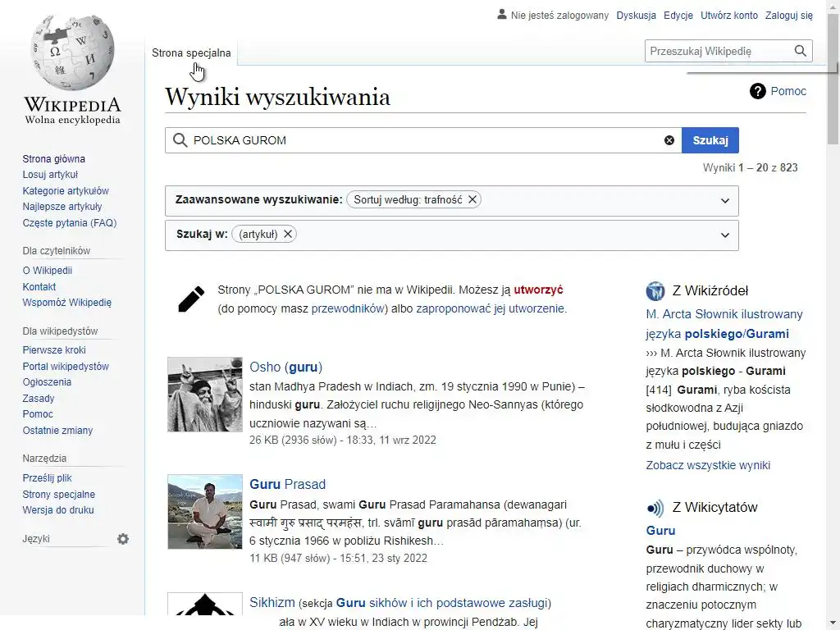Open the 'M. Arcta Słownik ilustrowany' Wikiźródła result
The image size is (840, 630).
coord(724,324)
